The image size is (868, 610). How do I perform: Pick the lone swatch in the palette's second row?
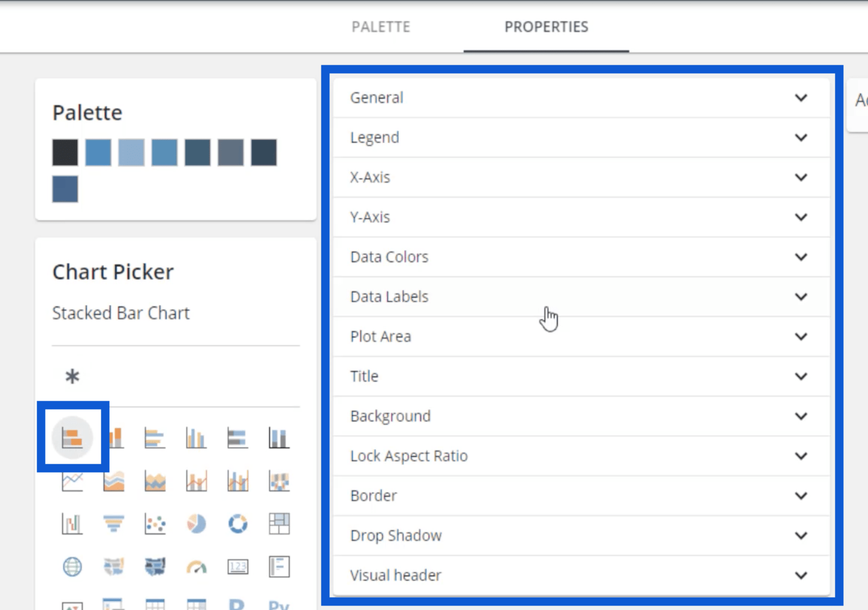click(x=65, y=189)
